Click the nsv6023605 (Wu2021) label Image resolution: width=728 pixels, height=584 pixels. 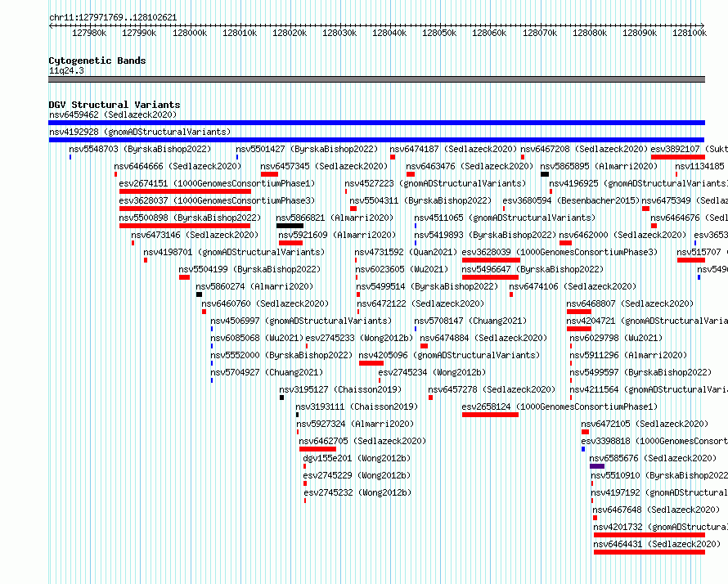point(402,269)
